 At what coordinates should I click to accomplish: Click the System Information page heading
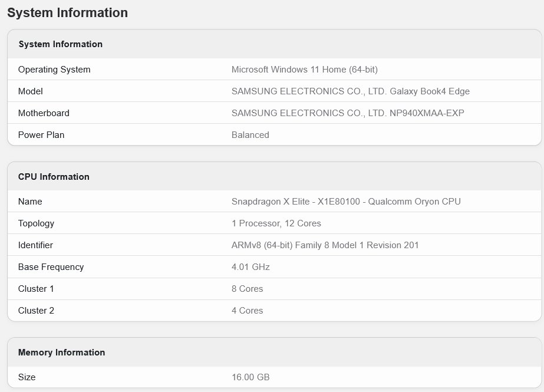pyautogui.click(x=67, y=12)
